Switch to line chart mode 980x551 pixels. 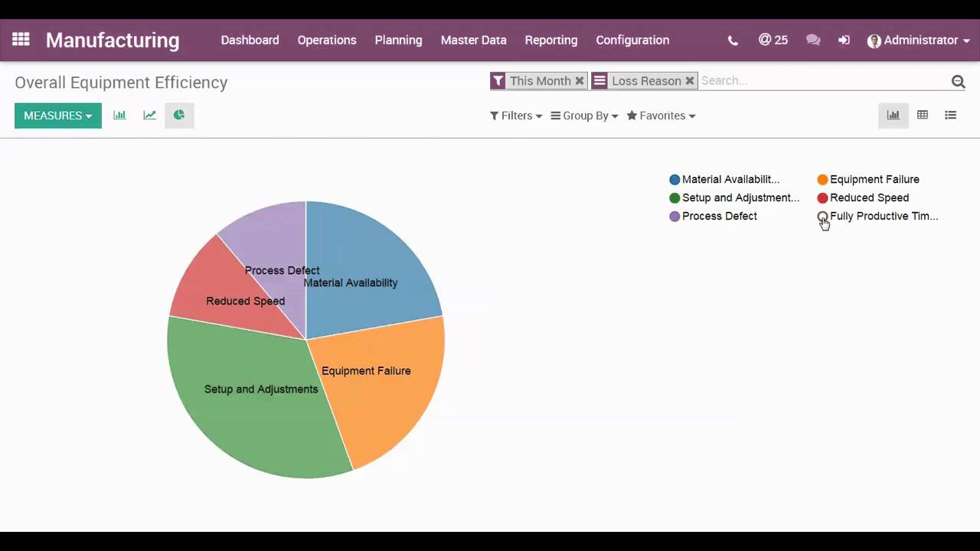149,116
